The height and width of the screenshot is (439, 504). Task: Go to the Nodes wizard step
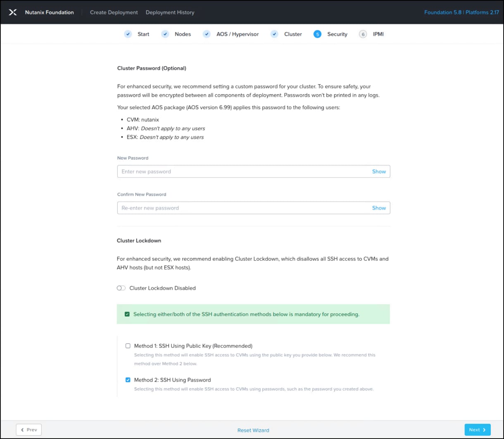click(183, 34)
